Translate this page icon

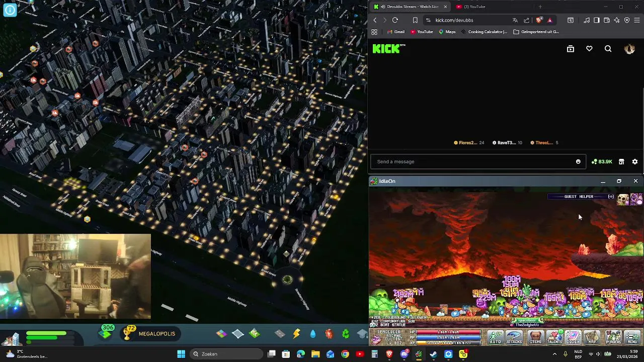click(x=515, y=20)
